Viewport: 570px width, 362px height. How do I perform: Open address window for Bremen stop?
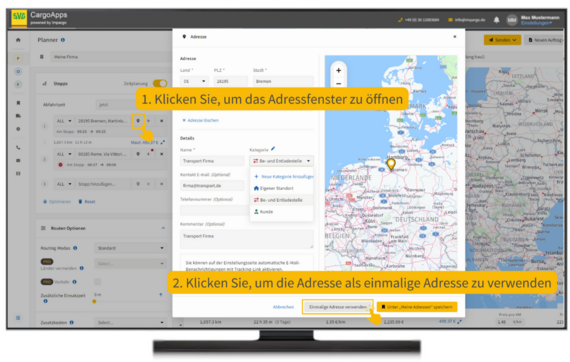coord(138,121)
